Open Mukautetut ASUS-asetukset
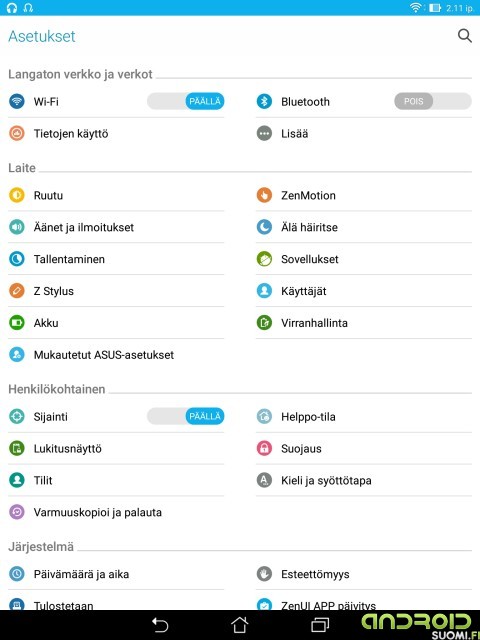 (x=116, y=355)
